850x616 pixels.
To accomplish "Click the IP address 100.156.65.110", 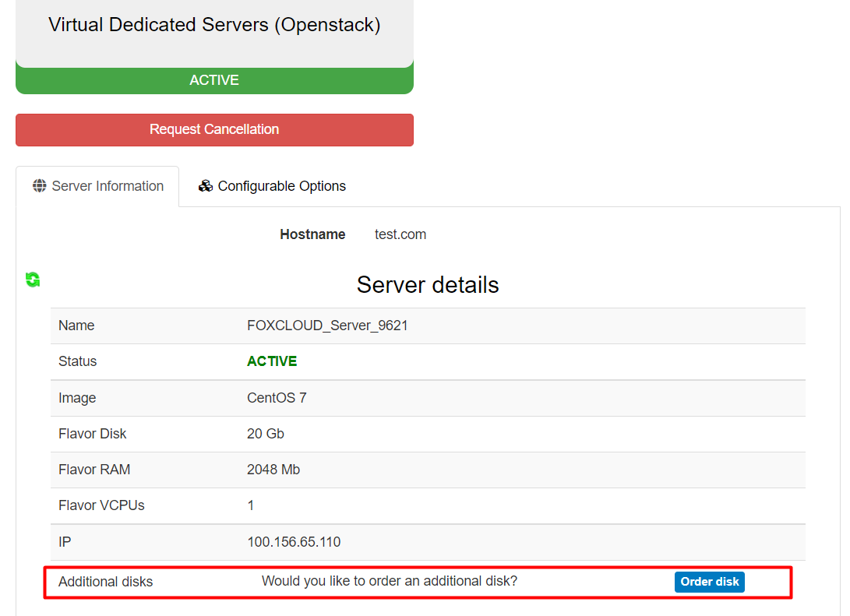I will pyautogui.click(x=294, y=542).
